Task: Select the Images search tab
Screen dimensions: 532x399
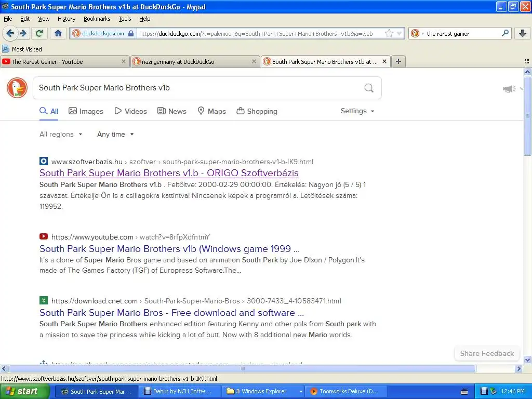Action: (x=86, y=111)
